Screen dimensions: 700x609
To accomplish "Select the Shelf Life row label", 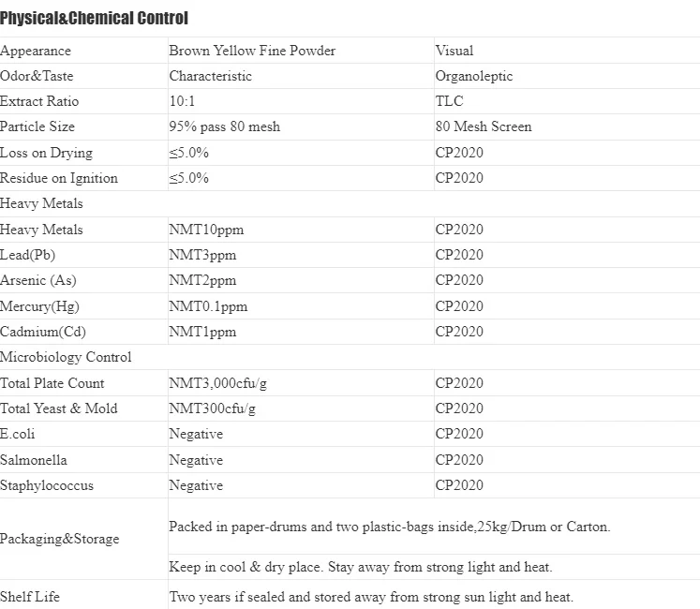I will (x=30, y=597).
